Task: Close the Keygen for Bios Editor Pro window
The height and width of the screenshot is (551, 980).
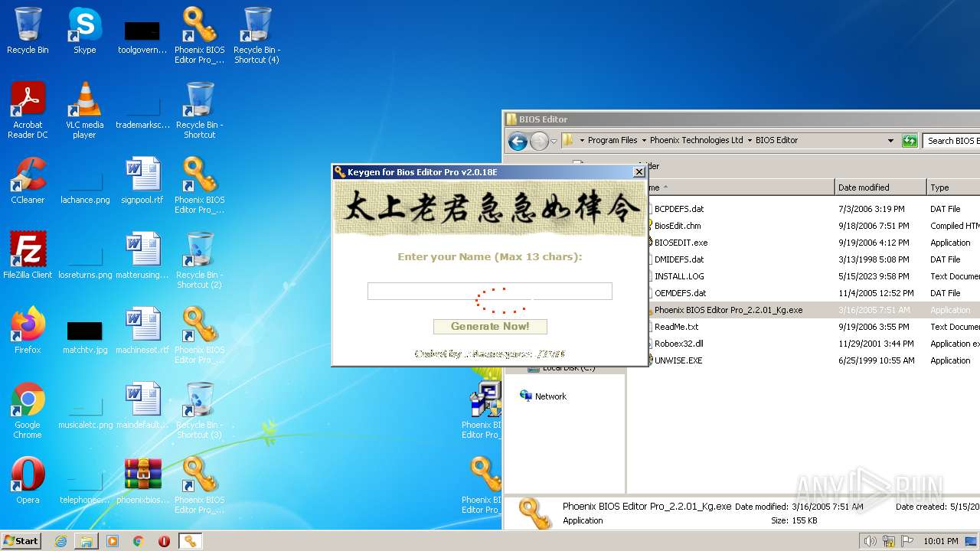Action: 639,172
